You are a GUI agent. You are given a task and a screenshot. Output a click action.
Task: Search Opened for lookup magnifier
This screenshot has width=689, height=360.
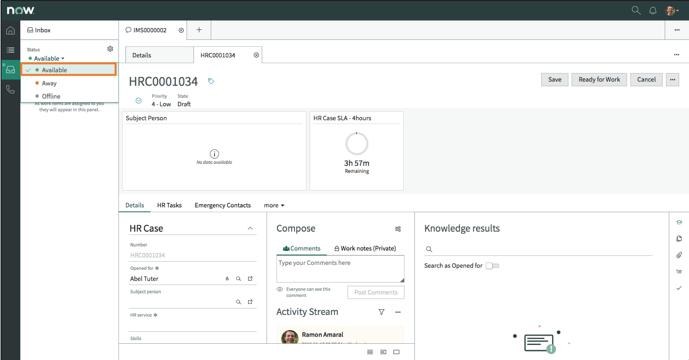[238, 279]
